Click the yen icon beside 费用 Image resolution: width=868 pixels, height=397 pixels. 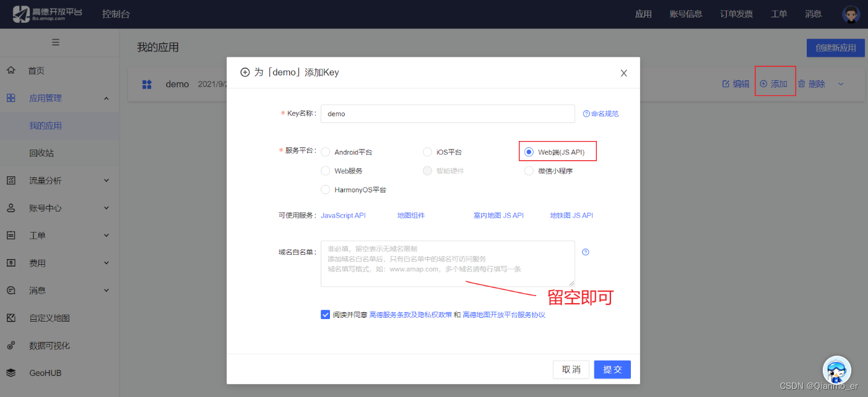[x=11, y=263]
